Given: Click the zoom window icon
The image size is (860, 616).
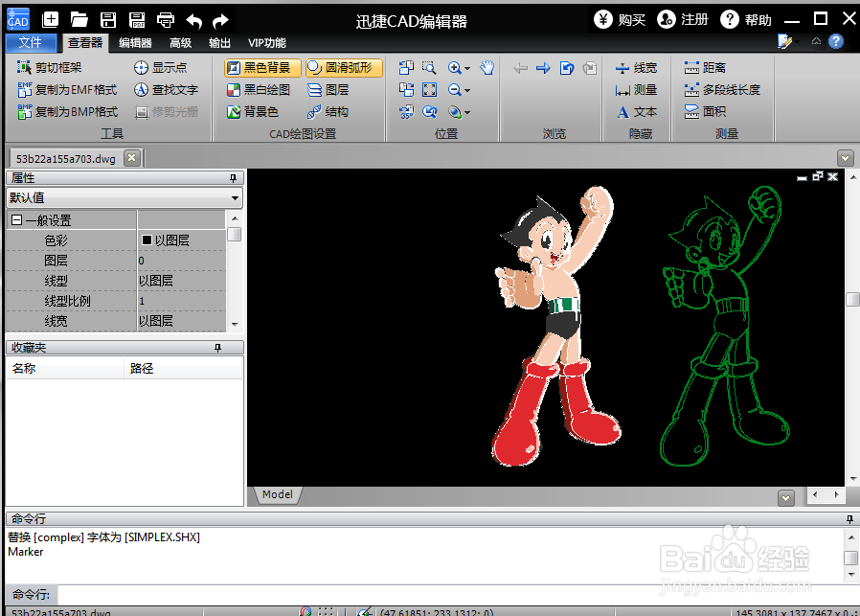Looking at the screenshot, I should [x=429, y=67].
